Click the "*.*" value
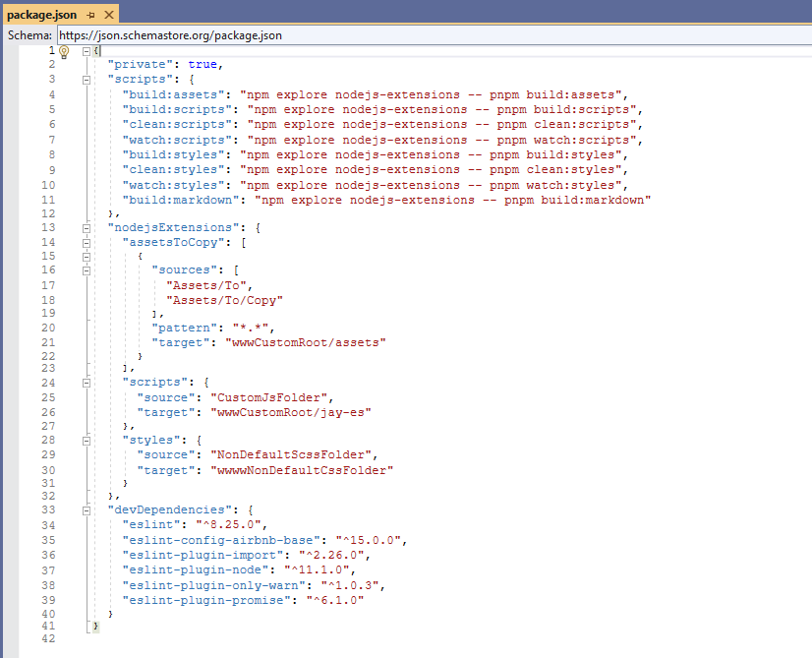This screenshot has height=658, width=812. [x=250, y=328]
